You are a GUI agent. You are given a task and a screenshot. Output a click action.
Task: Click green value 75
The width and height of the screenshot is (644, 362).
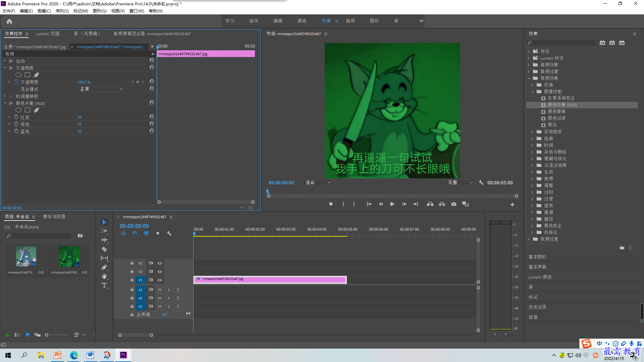(x=79, y=124)
